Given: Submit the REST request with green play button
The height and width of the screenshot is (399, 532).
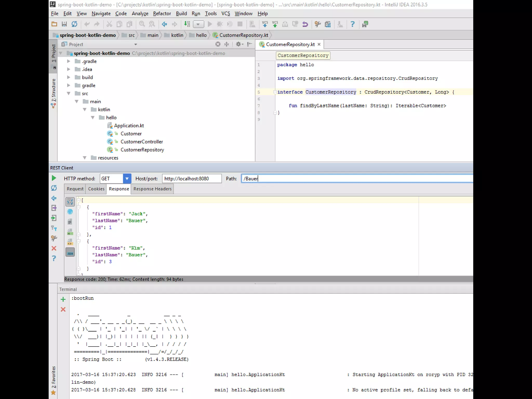Looking at the screenshot, I should tap(54, 178).
